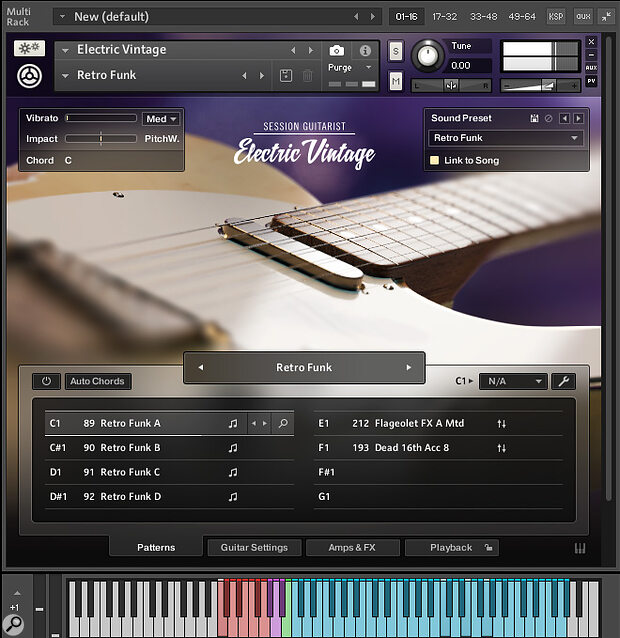This screenshot has width=620, height=638.
Task: Go to the next Sound Preset
Action: [578, 118]
